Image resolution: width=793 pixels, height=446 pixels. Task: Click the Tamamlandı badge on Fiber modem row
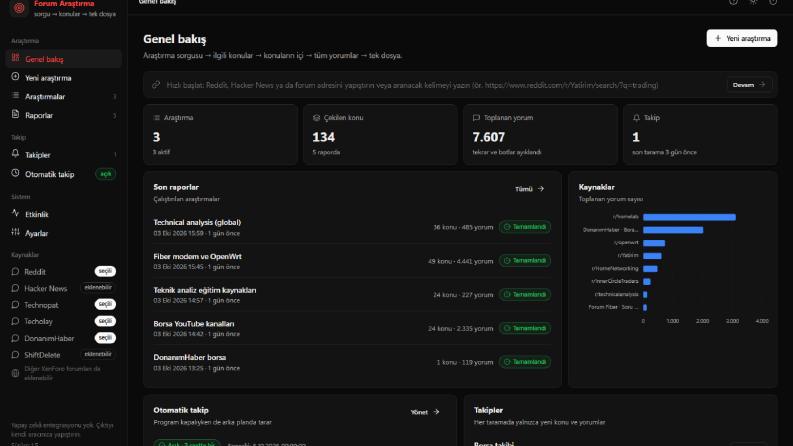pos(525,261)
